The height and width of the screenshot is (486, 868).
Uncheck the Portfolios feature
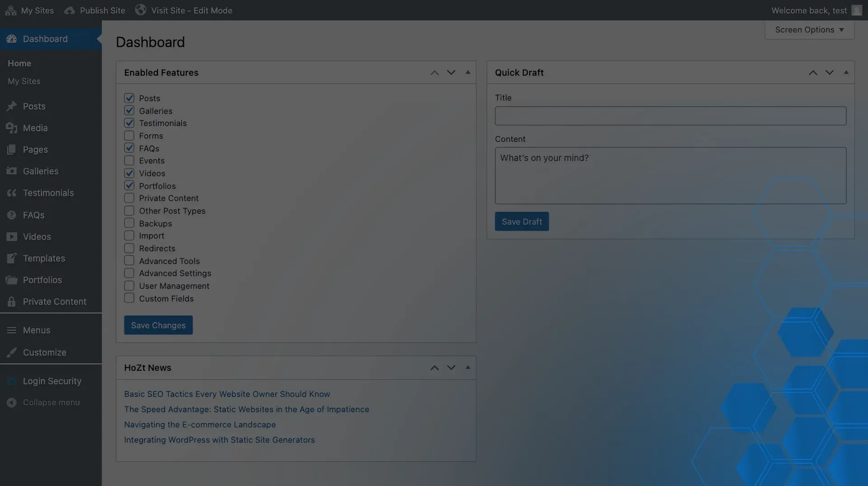pyautogui.click(x=129, y=185)
